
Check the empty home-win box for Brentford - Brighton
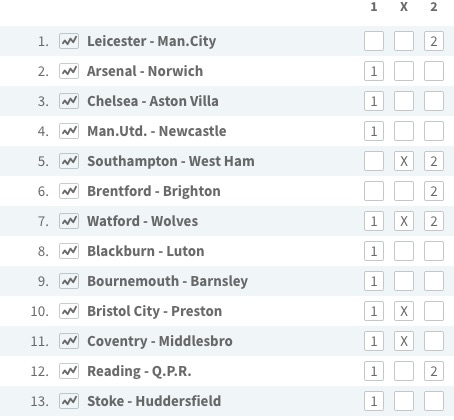point(374,191)
